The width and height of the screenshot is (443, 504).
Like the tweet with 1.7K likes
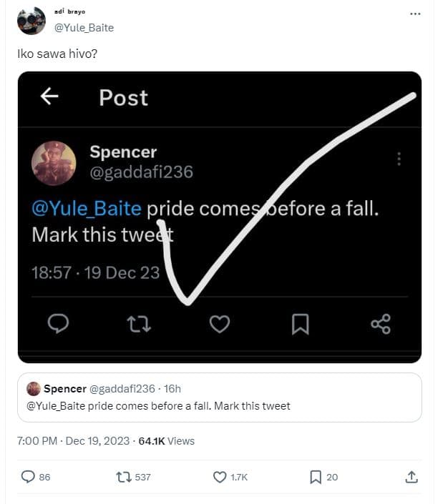tap(220, 477)
